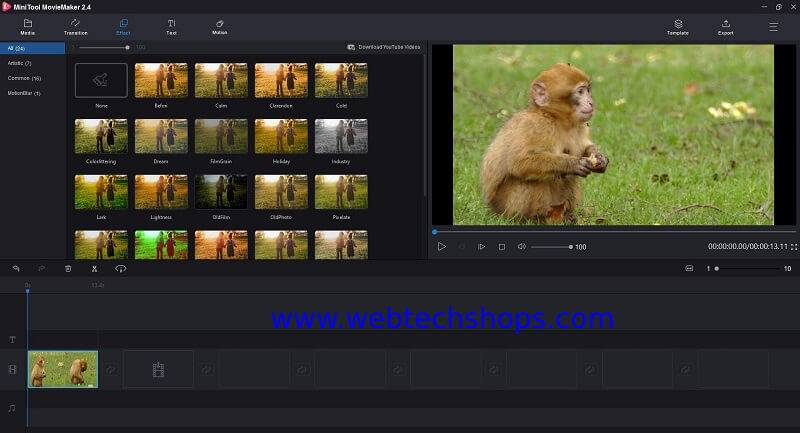Zoom timeline to fit icon
The image size is (800, 433).
point(689,268)
